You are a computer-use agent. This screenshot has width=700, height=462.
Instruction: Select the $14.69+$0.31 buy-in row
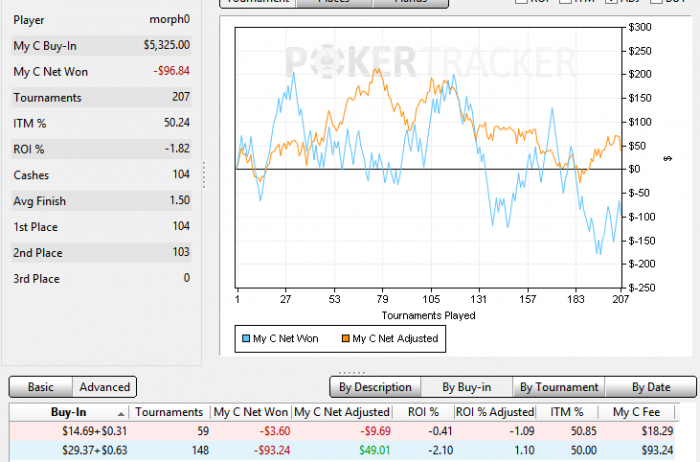(x=342, y=431)
